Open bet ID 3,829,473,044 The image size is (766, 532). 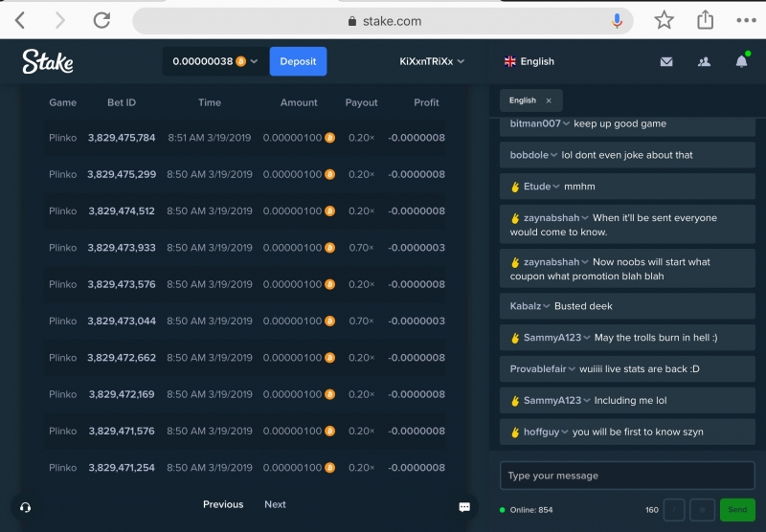[122, 321]
